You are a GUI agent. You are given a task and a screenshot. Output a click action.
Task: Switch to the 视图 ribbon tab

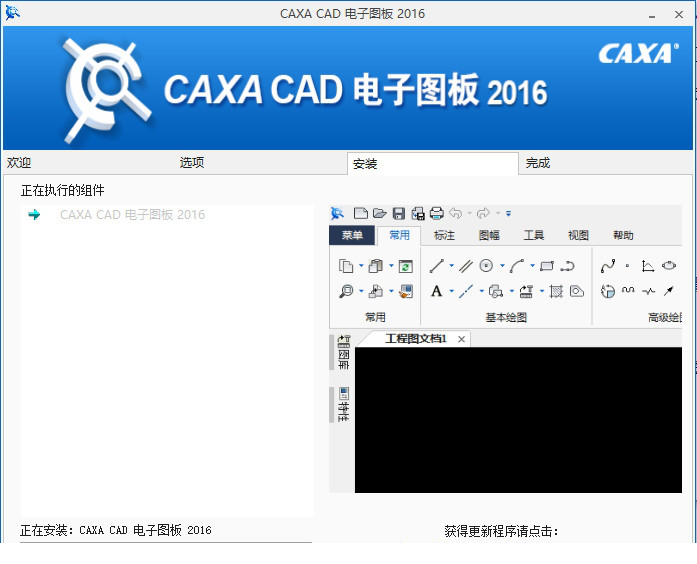(x=578, y=235)
